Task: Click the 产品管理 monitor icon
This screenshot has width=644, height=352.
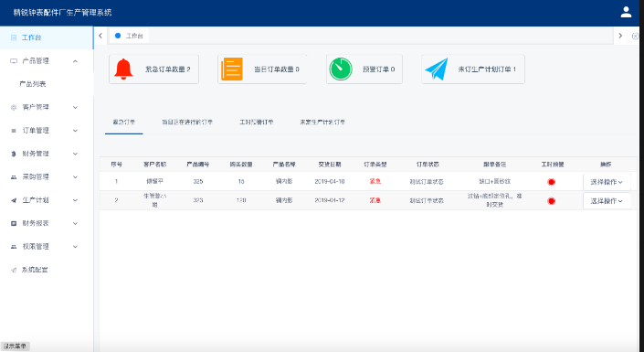Action: [x=14, y=61]
